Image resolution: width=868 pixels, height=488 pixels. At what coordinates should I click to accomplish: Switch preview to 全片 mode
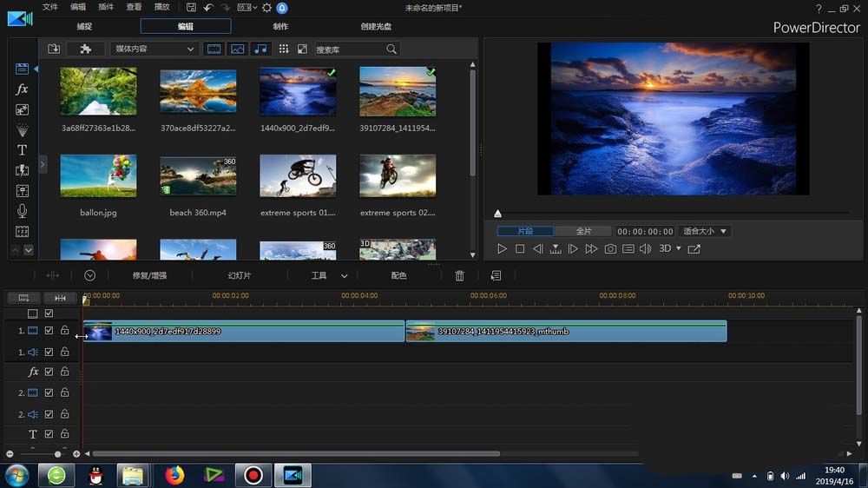584,232
